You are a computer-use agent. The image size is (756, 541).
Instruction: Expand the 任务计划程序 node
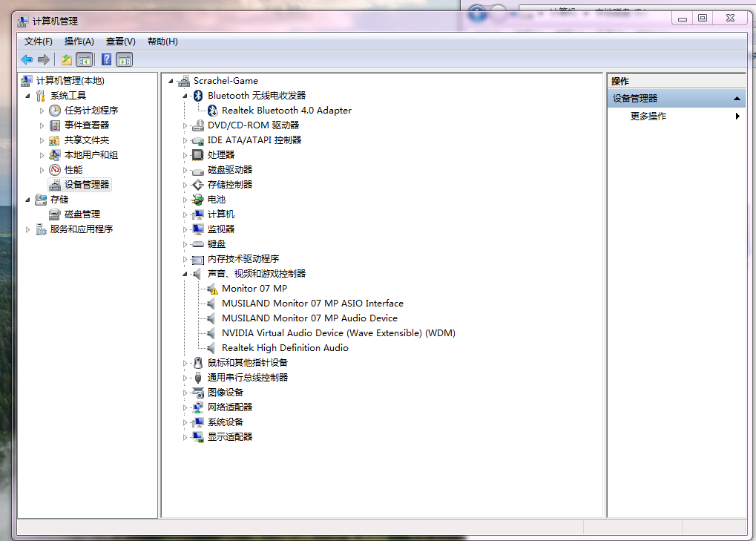pyautogui.click(x=42, y=111)
